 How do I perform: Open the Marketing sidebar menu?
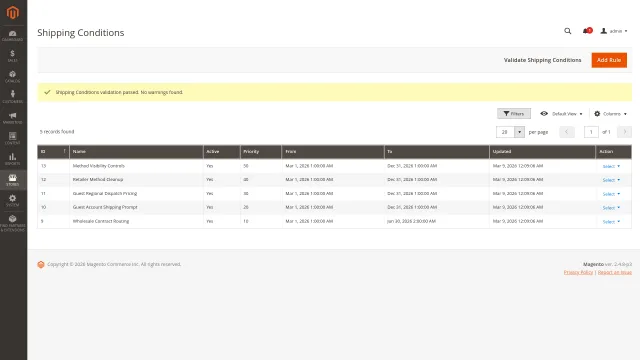pos(13,118)
